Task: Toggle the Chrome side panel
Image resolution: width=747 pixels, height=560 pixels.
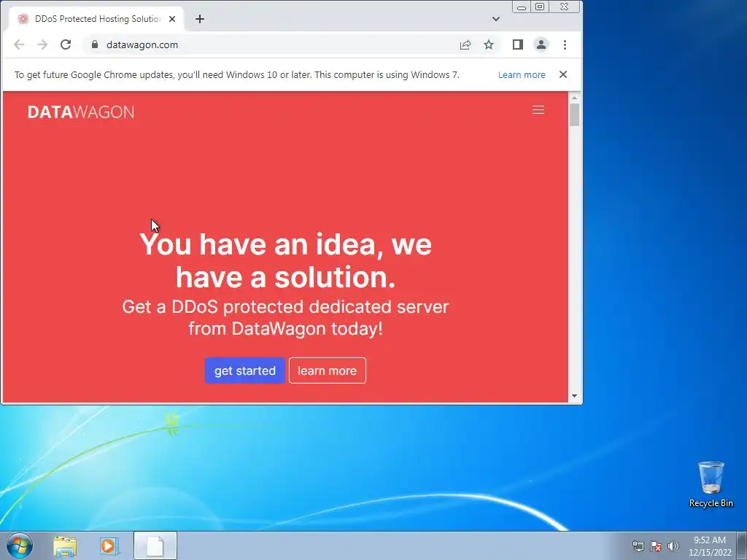Action: click(x=518, y=44)
